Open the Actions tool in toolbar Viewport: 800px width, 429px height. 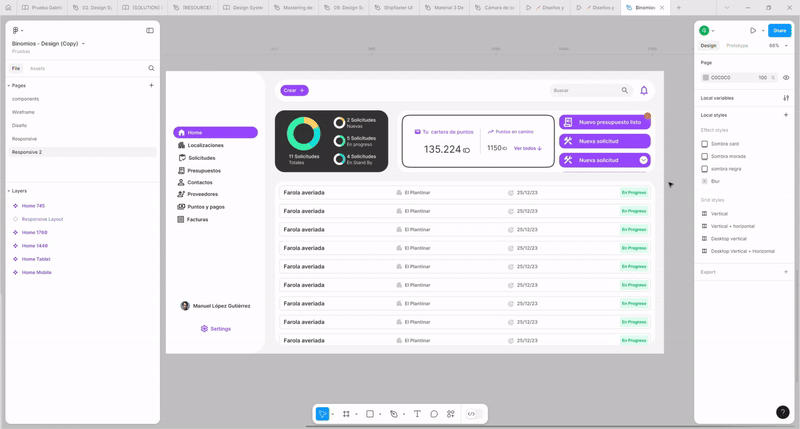(451, 414)
